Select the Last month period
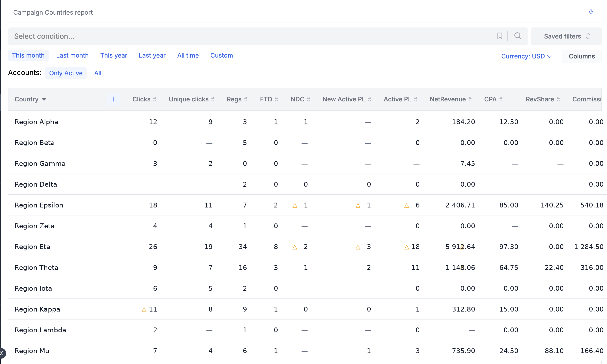Viewport: 607px width, 364px height. (x=72, y=55)
